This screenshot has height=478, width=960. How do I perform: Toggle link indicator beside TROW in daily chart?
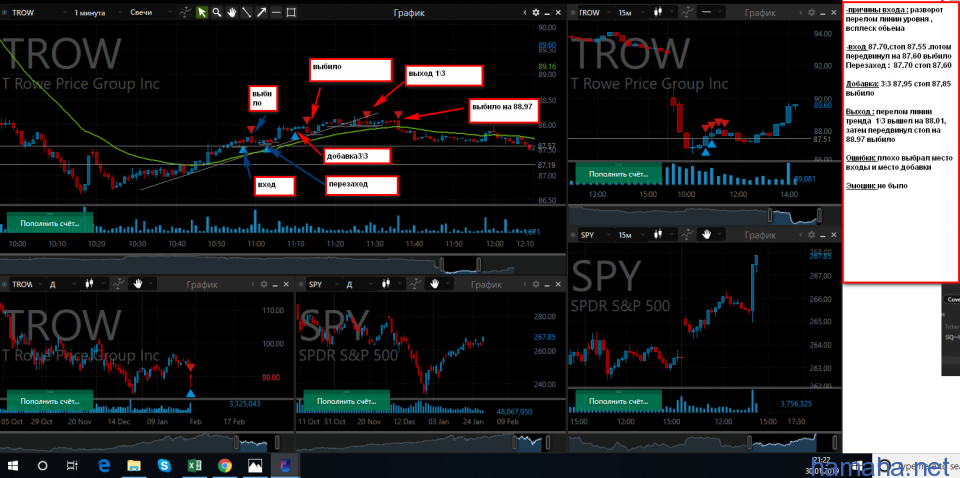(x=5, y=285)
